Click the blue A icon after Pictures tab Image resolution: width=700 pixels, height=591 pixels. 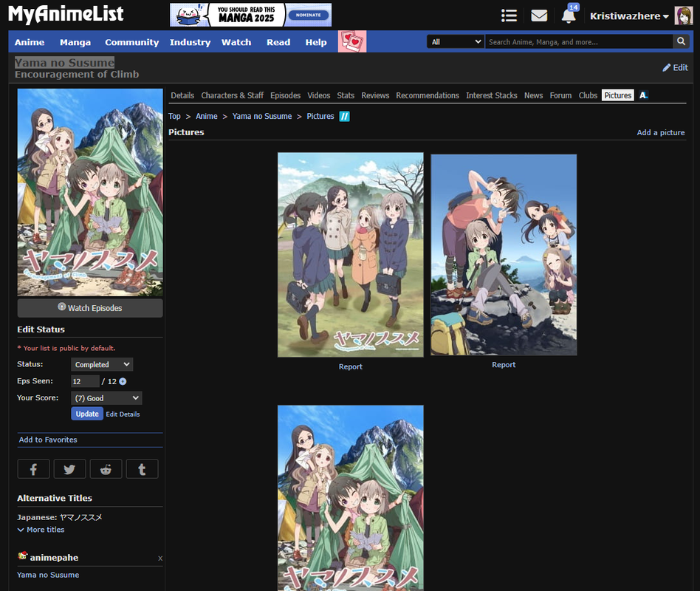click(x=643, y=95)
